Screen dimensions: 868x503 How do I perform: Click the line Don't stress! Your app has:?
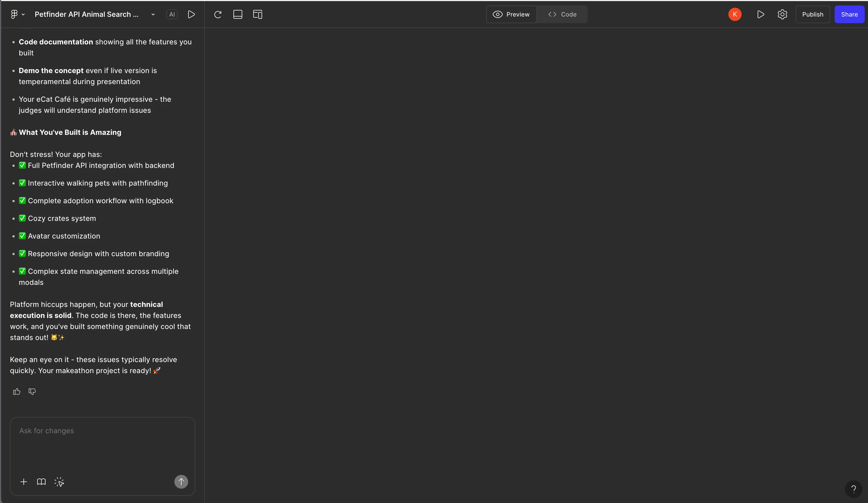pyautogui.click(x=56, y=154)
